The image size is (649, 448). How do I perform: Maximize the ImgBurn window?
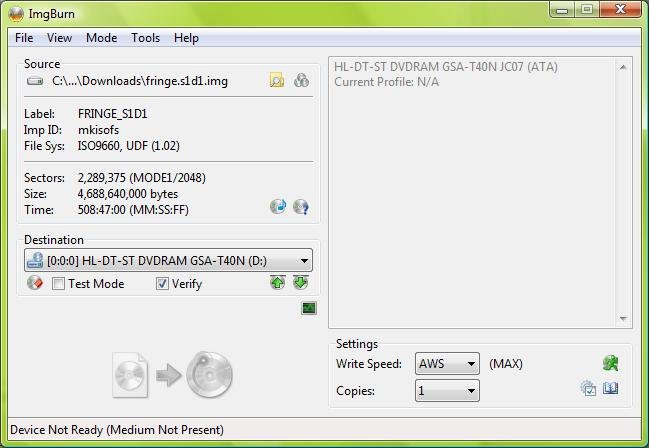(587, 10)
